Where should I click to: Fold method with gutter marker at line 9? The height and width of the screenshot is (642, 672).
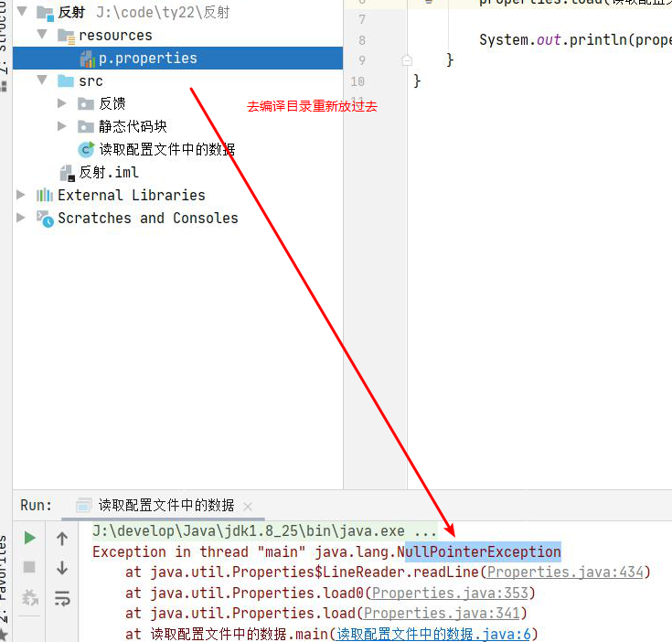[407, 60]
